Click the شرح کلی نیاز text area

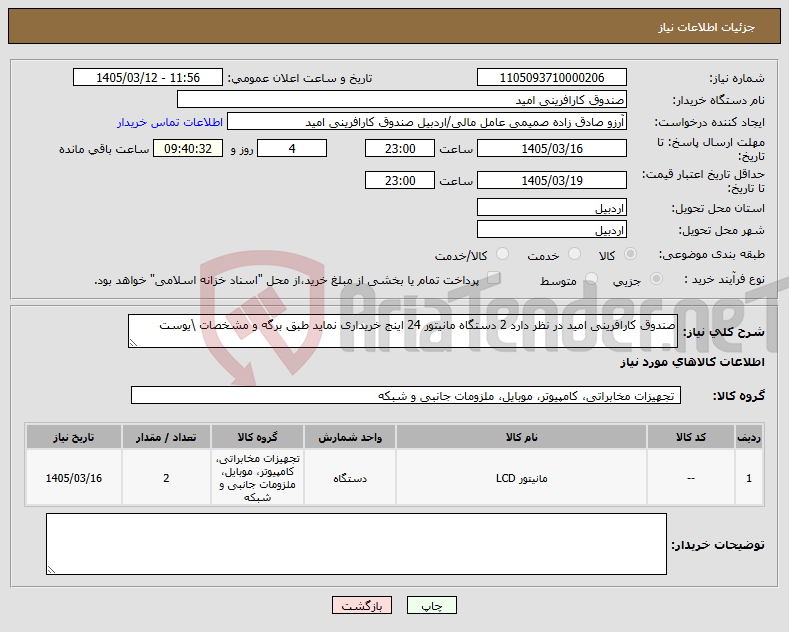(x=403, y=331)
